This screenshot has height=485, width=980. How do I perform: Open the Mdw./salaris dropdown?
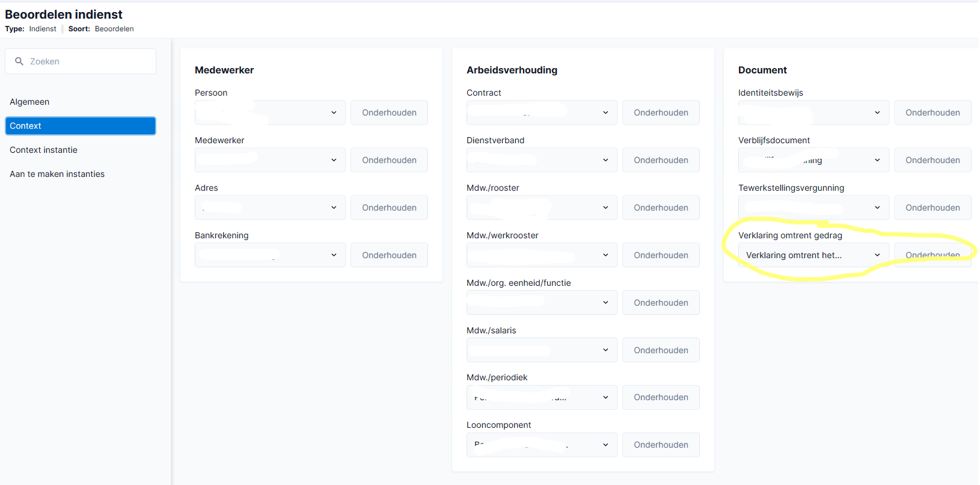542,350
